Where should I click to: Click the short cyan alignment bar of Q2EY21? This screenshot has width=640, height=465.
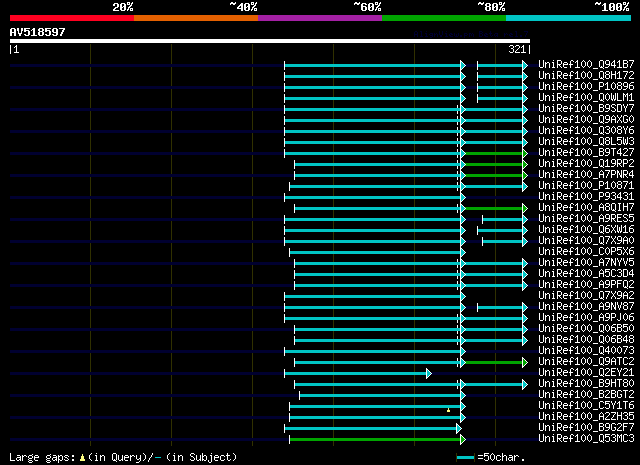356,374
